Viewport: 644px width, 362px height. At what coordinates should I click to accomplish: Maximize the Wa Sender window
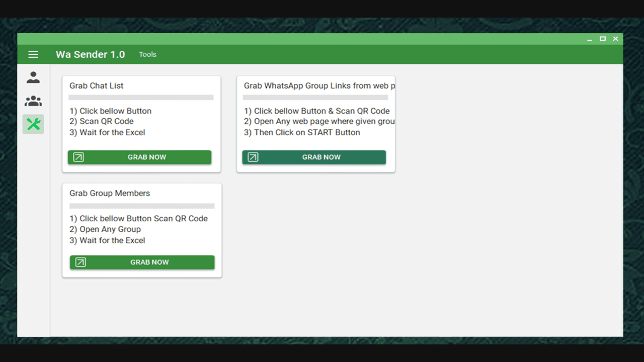(602, 39)
